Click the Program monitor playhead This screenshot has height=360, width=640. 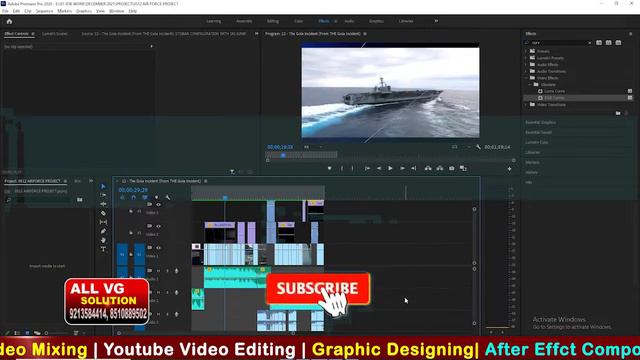(x=283, y=155)
